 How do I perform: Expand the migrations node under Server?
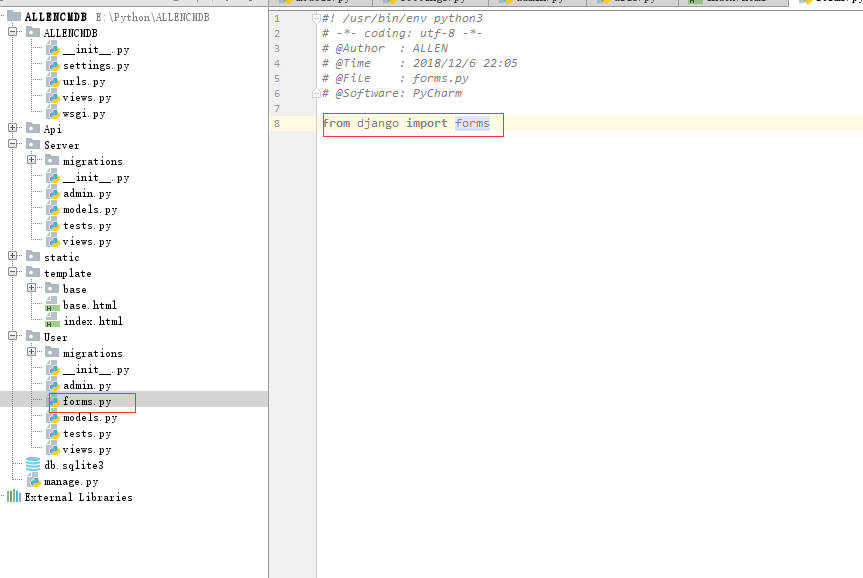click(31, 160)
